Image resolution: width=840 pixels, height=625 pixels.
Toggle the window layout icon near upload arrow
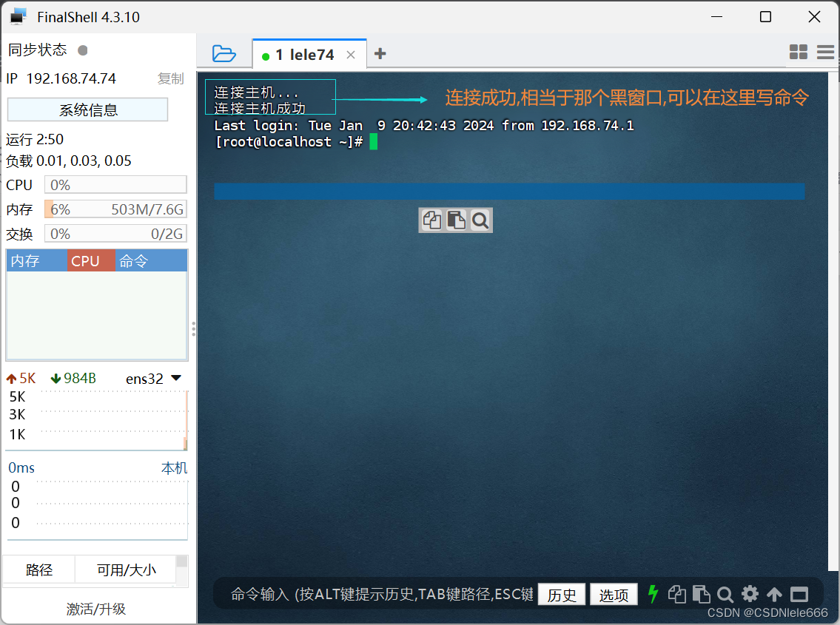click(x=799, y=594)
